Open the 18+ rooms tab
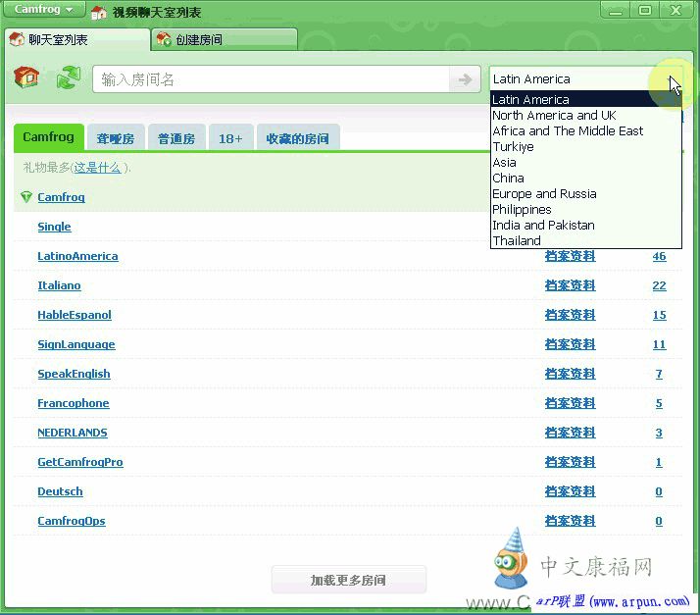Viewport: 700px width, 615px height. [230, 138]
